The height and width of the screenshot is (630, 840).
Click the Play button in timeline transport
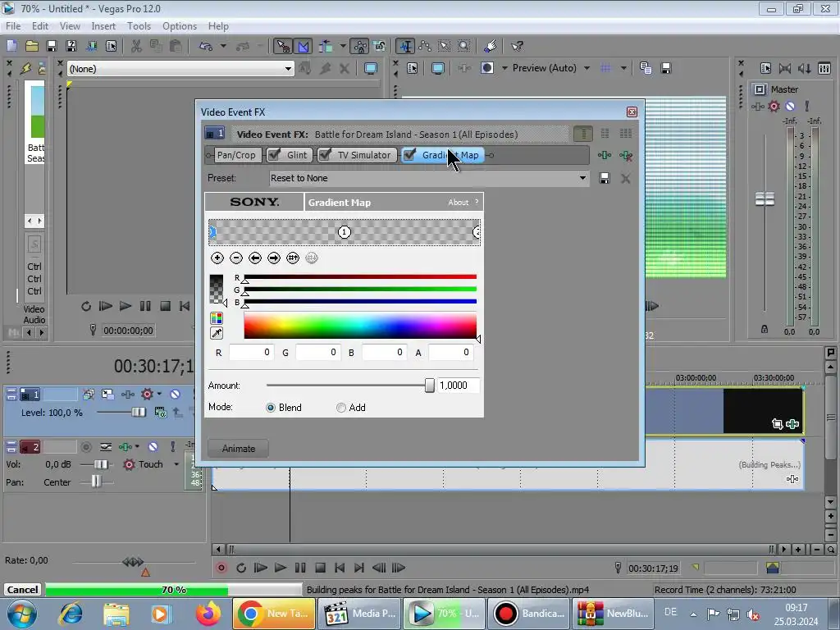(x=281, y=568)
